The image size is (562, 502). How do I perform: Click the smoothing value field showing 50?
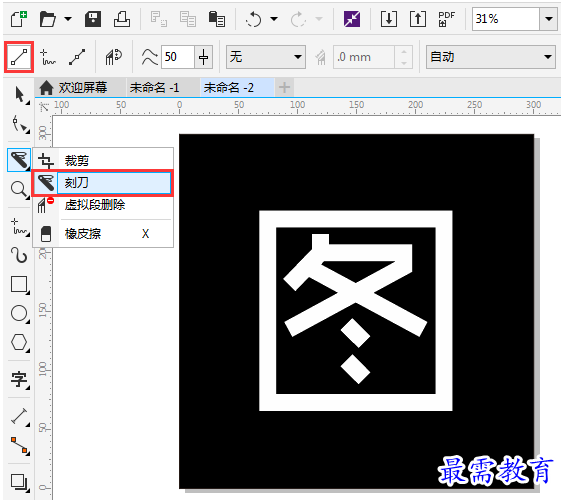[x=177, y=57]
